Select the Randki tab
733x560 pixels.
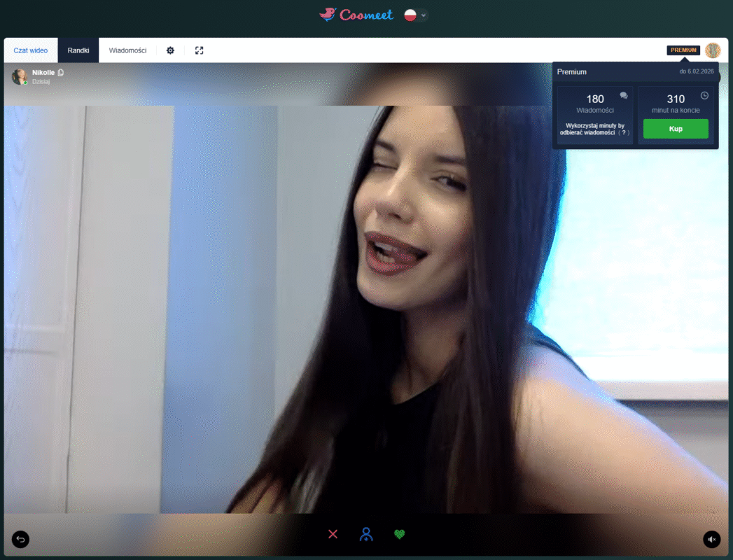pyautogui.click(x=78, y=50)
